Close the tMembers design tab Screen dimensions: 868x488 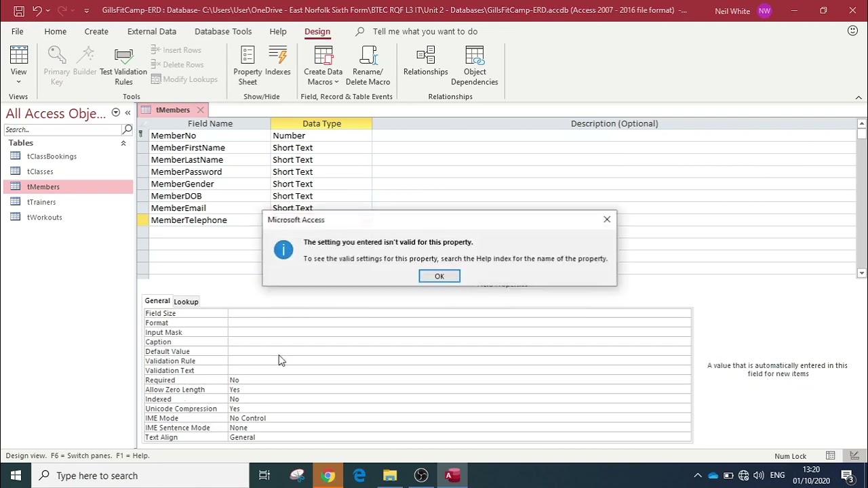click(x=200, y=110)
